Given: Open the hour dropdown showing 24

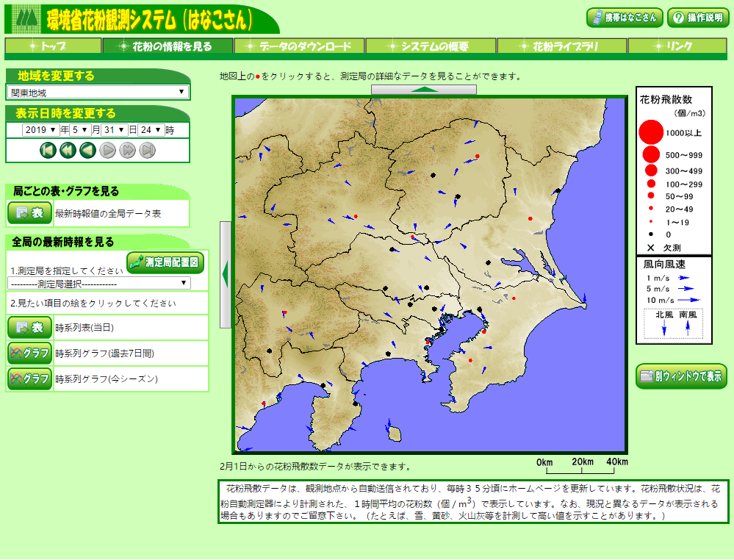Looking at the screenshot, I should 151,130.
